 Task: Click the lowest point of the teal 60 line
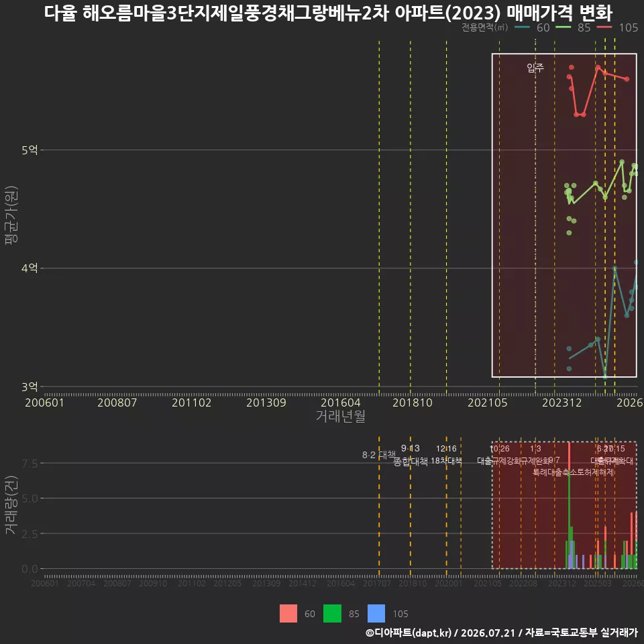click(604, 376)
